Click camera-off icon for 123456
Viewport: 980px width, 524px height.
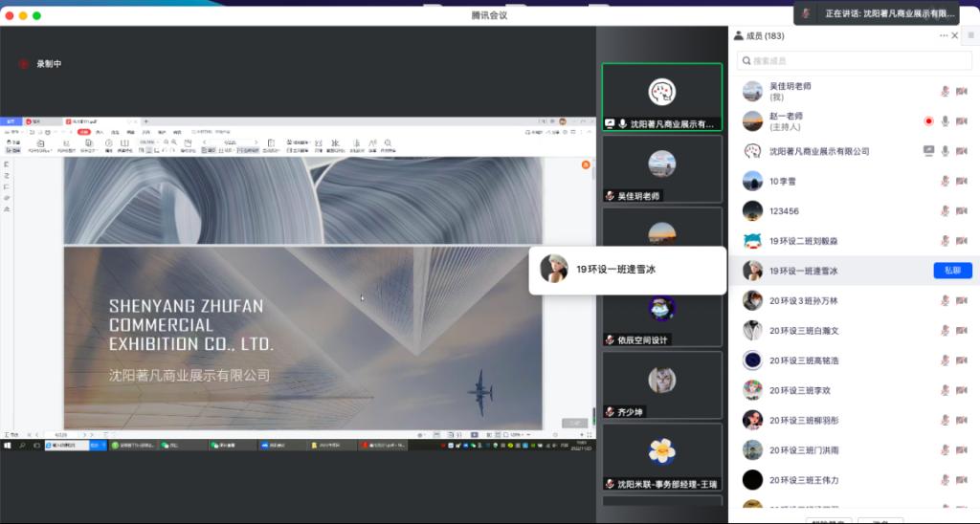coord(961,211)
